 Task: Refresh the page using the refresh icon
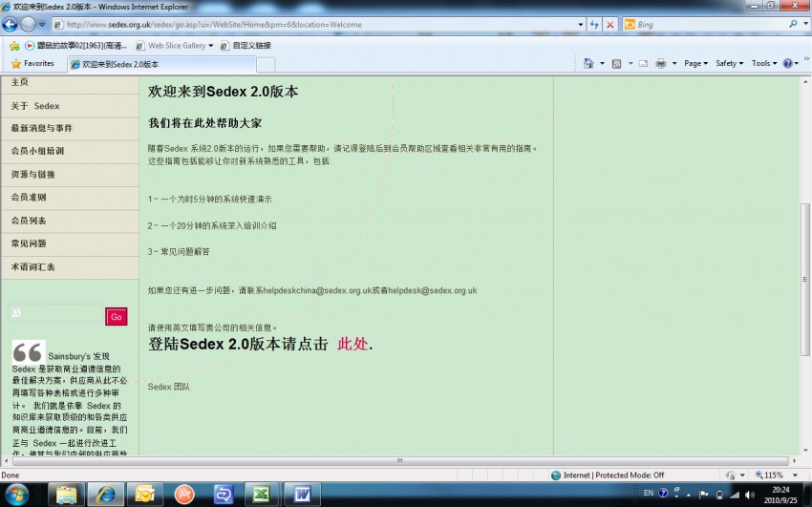[x=594, y=24]
